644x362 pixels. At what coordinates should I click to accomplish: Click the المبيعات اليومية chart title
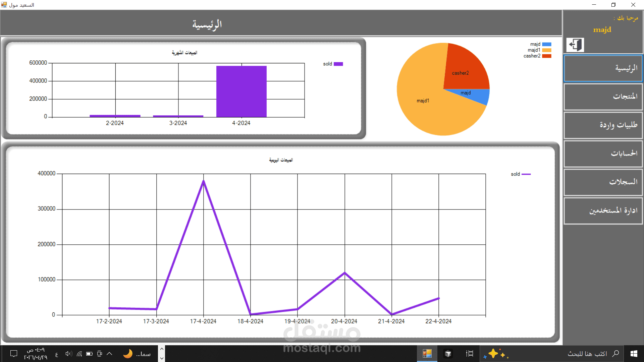pyautogui.click(x=281, y=160)
